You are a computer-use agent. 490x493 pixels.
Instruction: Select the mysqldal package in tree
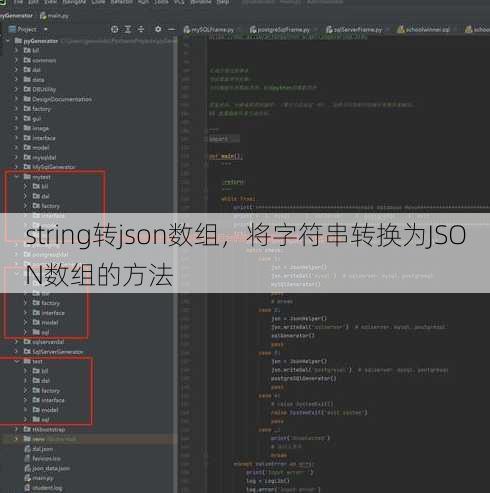(44, 157)
